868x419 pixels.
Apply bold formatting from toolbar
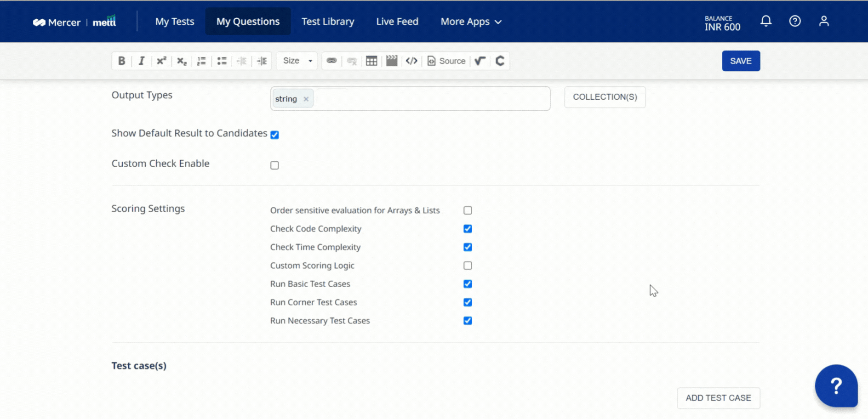point(121,61)
